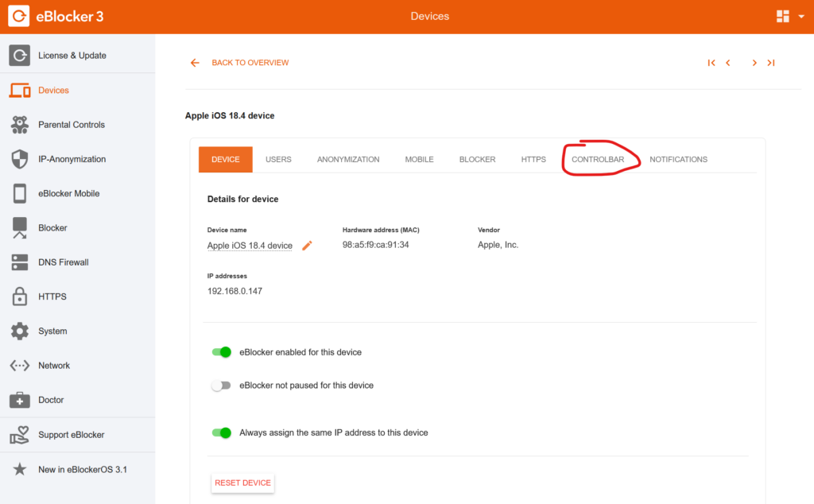Click the DNS Firewall sidebar icon

(x=20, y=262)
